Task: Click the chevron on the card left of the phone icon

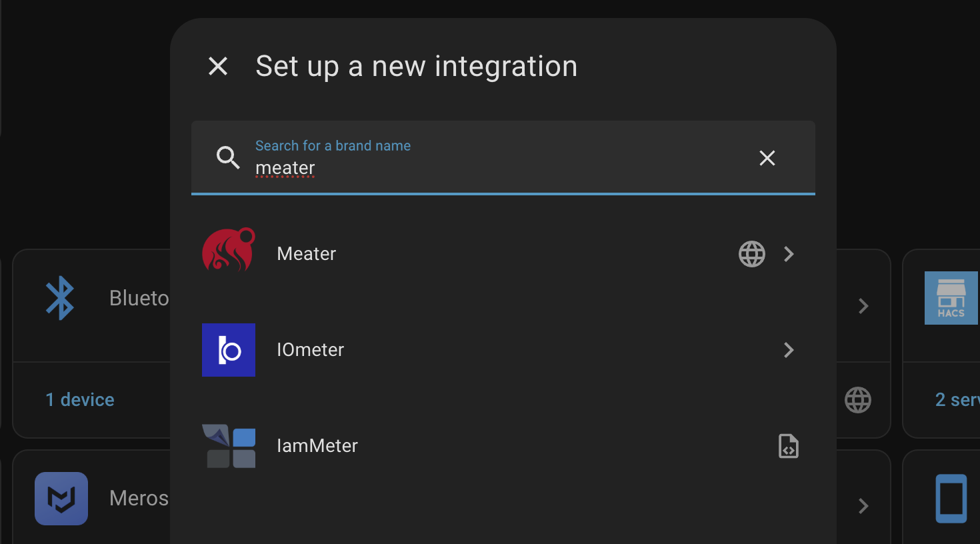Action: coord(863,506)
